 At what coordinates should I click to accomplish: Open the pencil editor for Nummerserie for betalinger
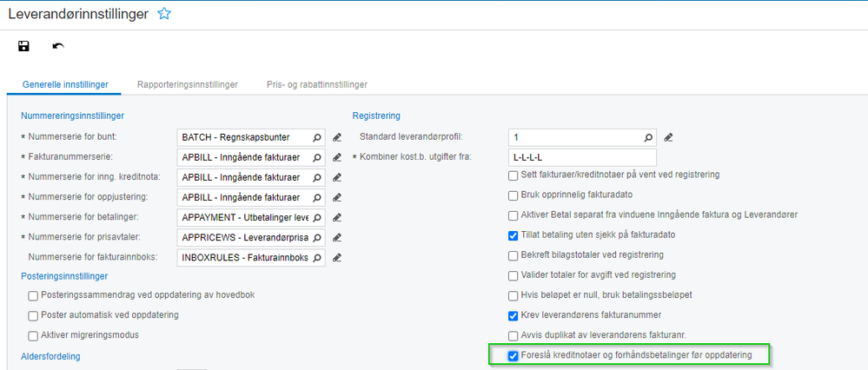click(336, 217)
